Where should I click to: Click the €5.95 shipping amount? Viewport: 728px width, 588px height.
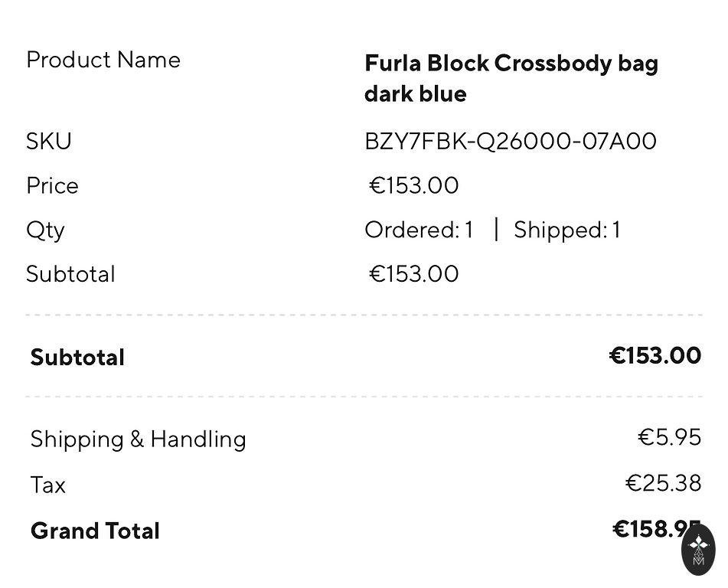coord(670,437)
